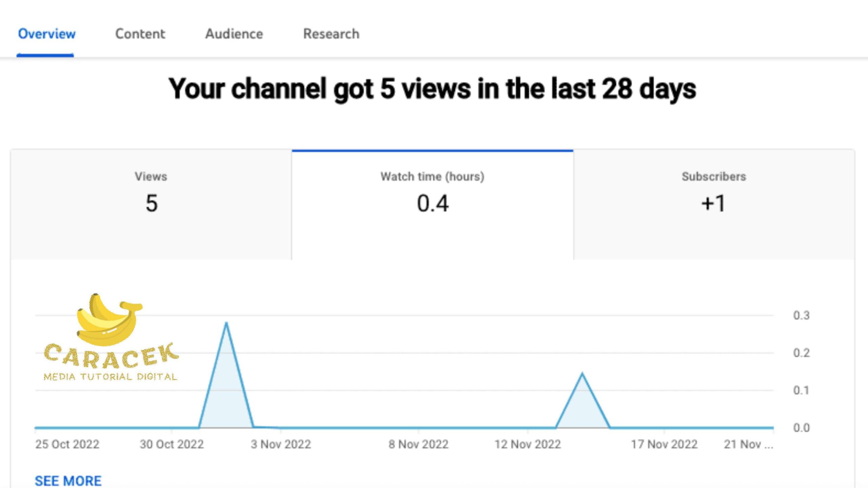
Task: Click the 30 Oct 2022 axis label
Action: [x=172, y=444]
